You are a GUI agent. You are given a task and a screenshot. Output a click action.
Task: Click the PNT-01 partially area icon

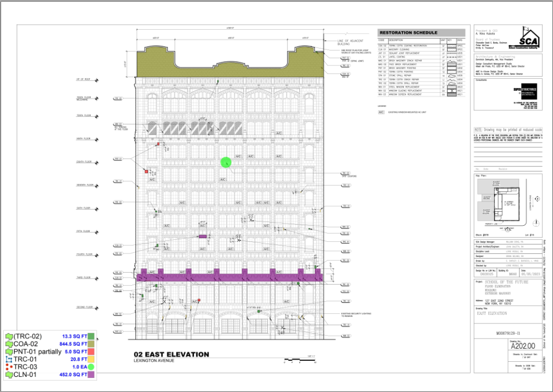click(x=9, y=352)
